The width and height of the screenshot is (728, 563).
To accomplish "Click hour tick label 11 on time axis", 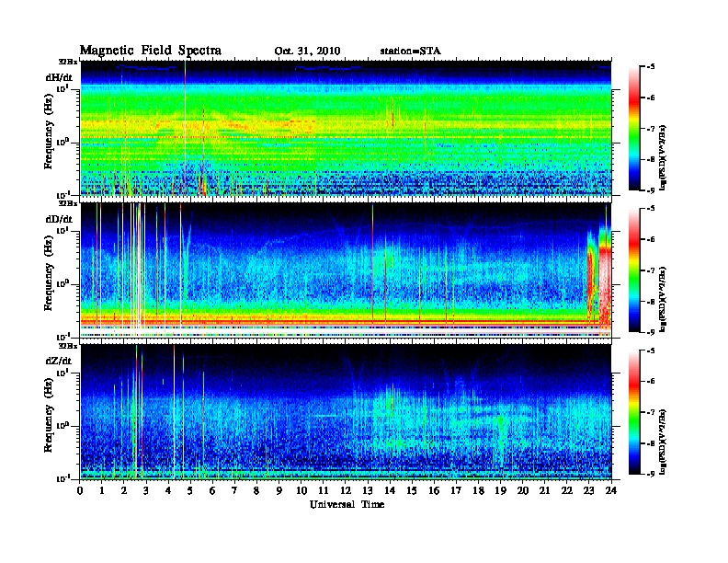I will click(324, 490).
